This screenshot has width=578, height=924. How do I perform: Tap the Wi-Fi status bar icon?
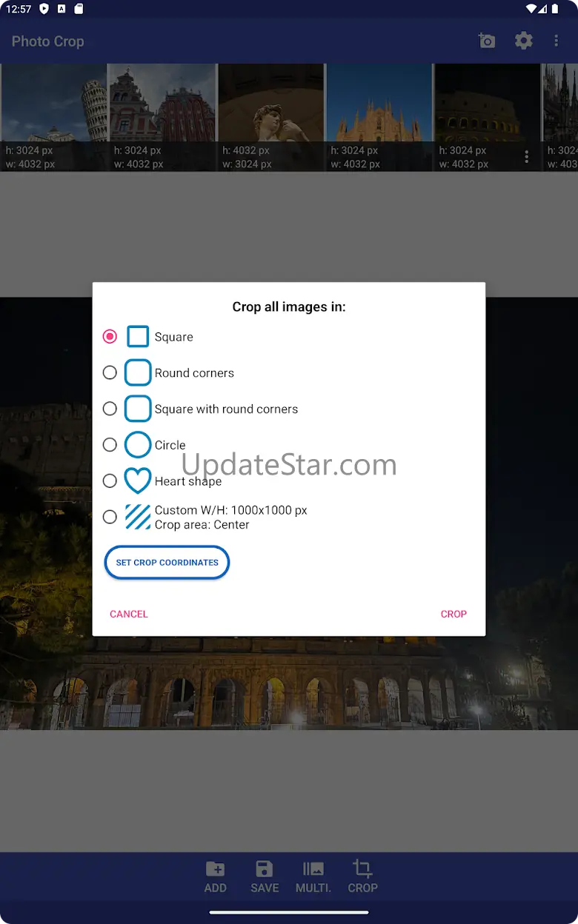pos(531,9)
